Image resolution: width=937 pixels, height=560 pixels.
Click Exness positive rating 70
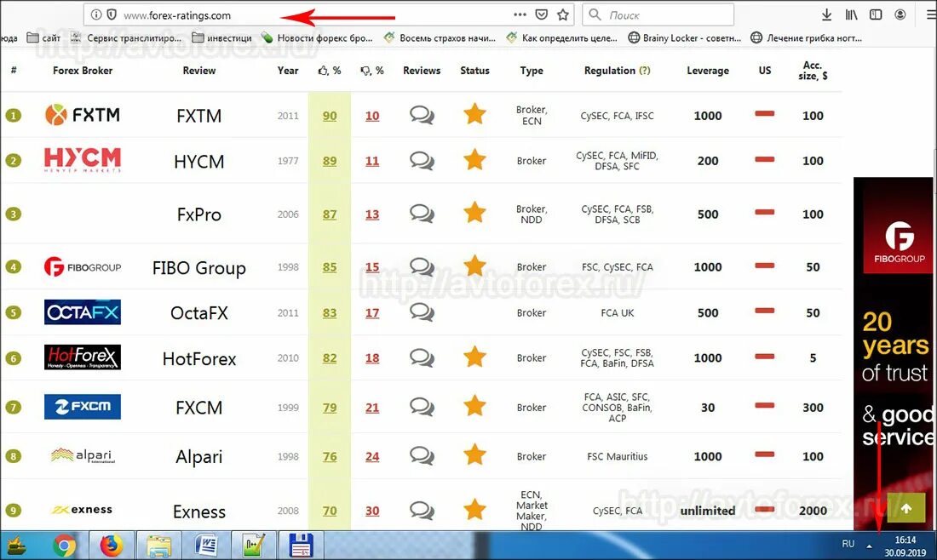coord(330,511)
